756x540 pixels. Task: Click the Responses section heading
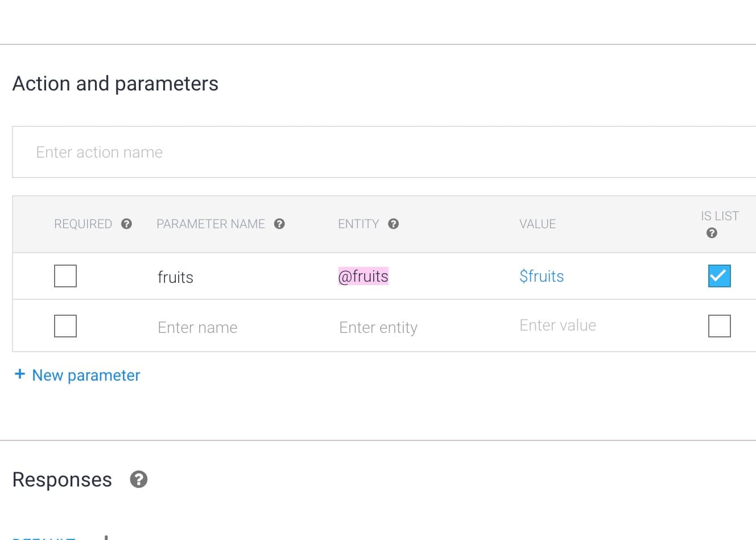click(x=62, y=480)
